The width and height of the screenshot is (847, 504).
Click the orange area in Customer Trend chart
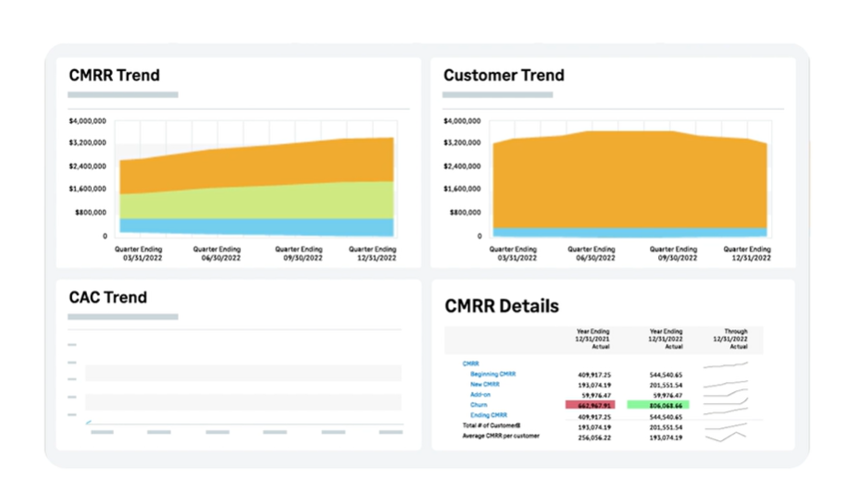click(629, 180)
